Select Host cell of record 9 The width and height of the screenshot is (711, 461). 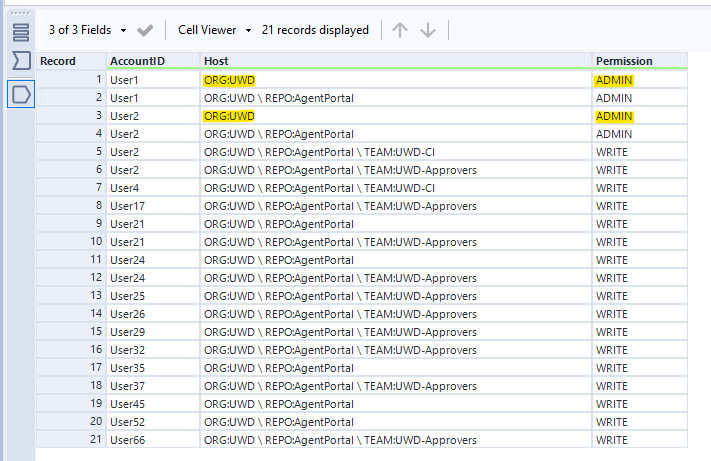[396, 224]
